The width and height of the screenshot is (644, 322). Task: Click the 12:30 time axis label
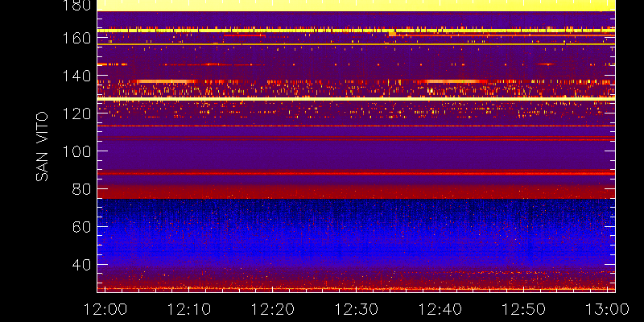[356, 309]
